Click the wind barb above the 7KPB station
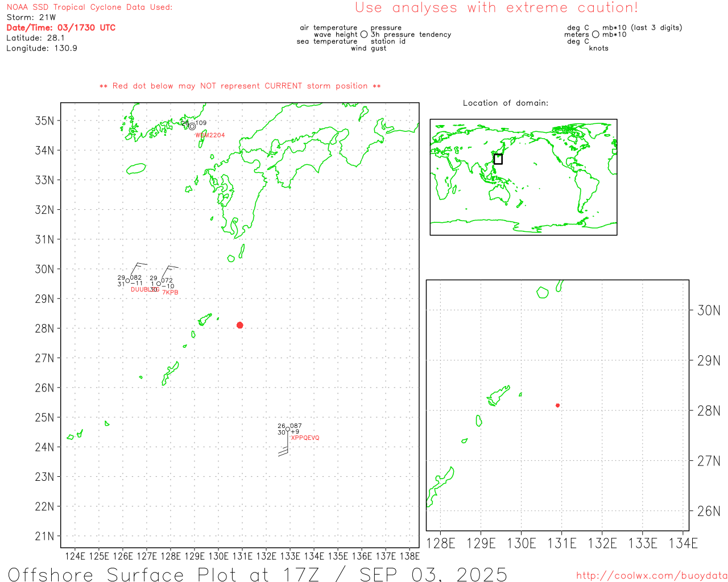This screenshot has height=582, width=728. pos(169,273)
